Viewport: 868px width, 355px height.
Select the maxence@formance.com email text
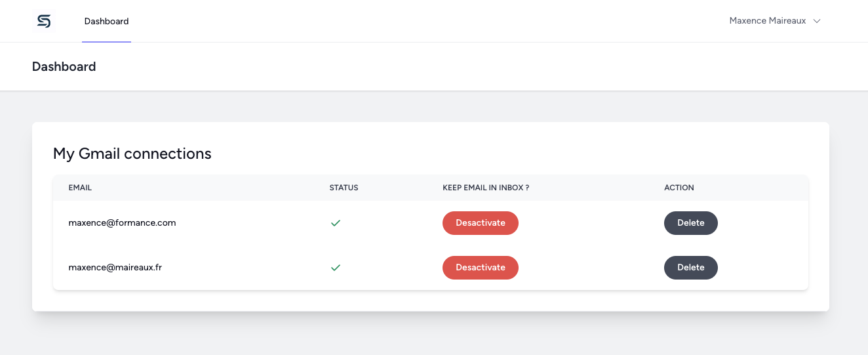coord(123,223)
